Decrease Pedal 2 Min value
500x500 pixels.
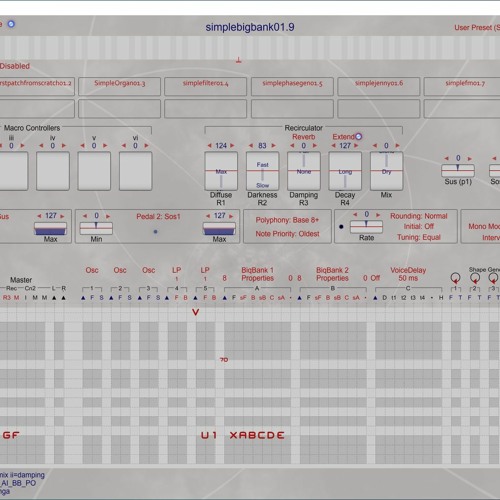[x=85, y=216]
